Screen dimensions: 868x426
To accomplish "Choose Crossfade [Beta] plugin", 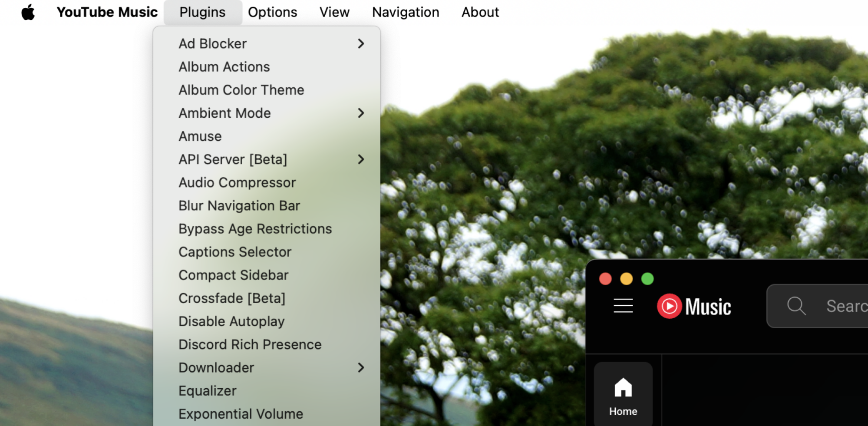I will click(x=267, y=298).
